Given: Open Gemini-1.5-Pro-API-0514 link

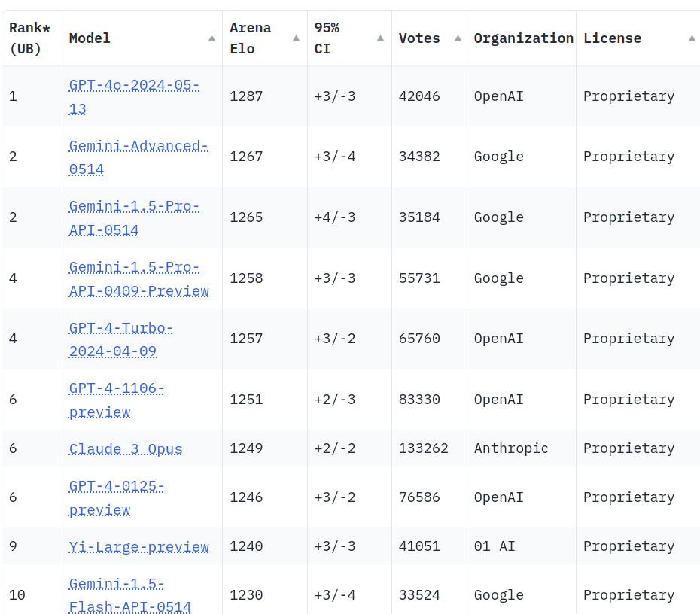Looking at the screenshot, I should [134, 217].
